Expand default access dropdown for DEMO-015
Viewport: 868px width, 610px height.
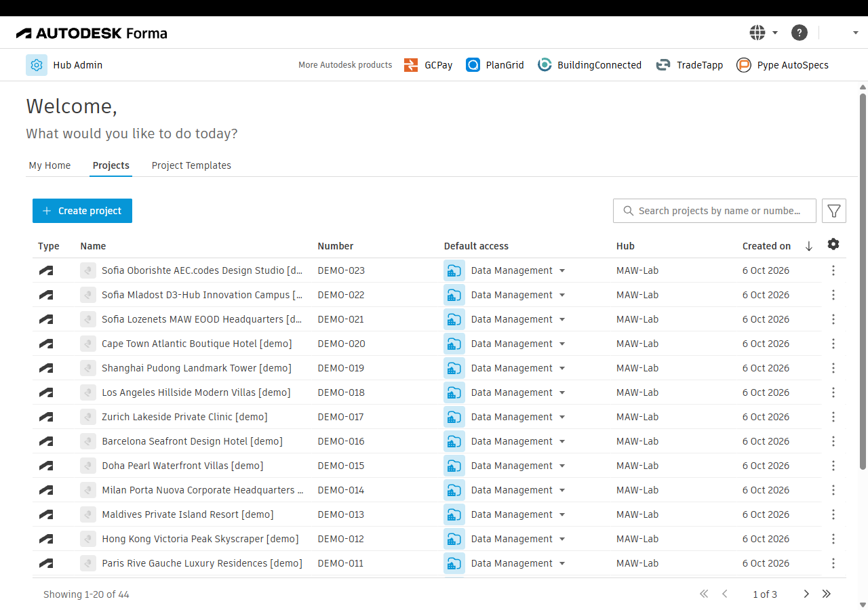tap(562, 466)
